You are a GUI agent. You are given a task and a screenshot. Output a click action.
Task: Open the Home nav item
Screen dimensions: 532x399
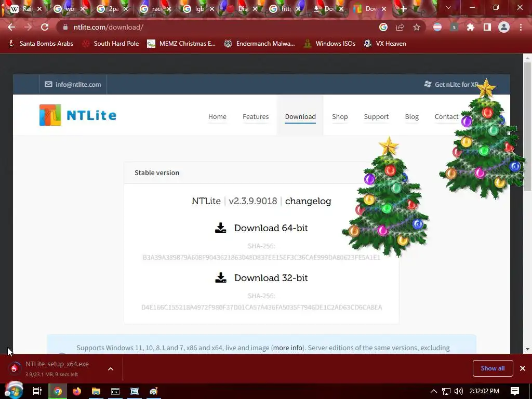pyautogui.click(x=217, y=116)
